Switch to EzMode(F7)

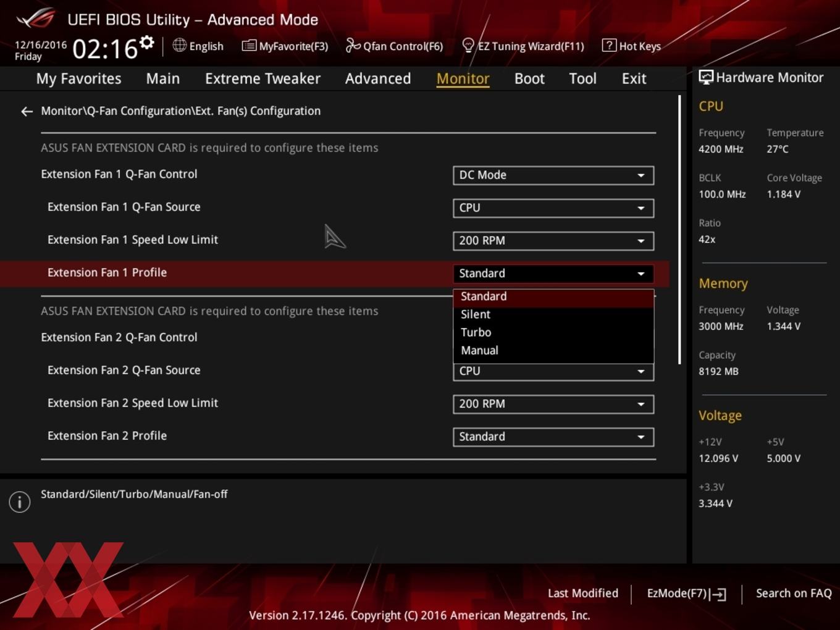coord(686,594)
